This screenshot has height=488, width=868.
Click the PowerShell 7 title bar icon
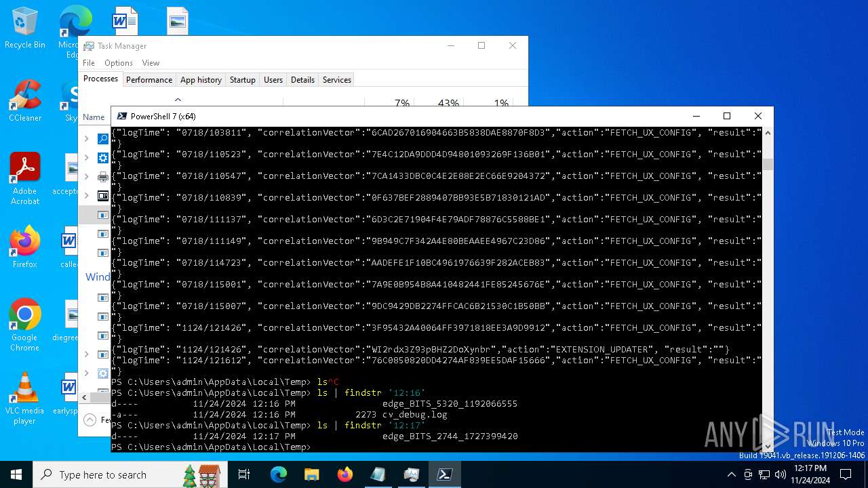click(x=122, y=116)
